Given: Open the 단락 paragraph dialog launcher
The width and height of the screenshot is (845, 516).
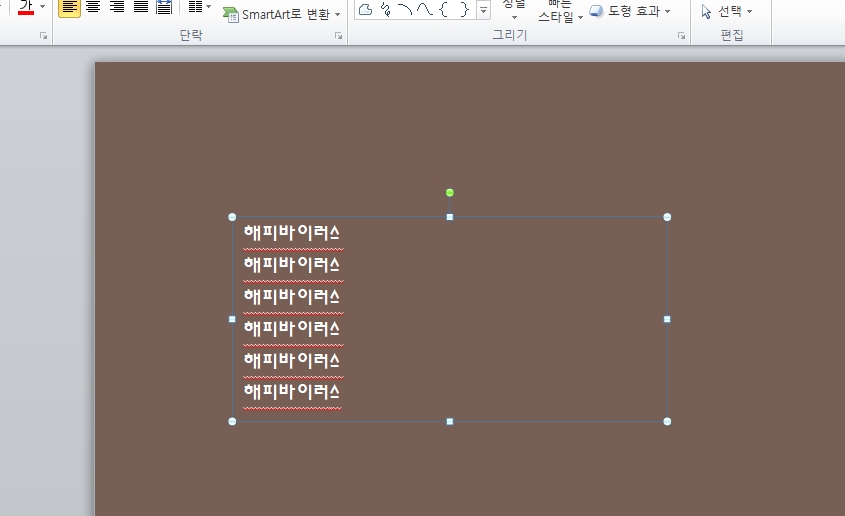Looking at the screenshot, I should tap(338, 36).
